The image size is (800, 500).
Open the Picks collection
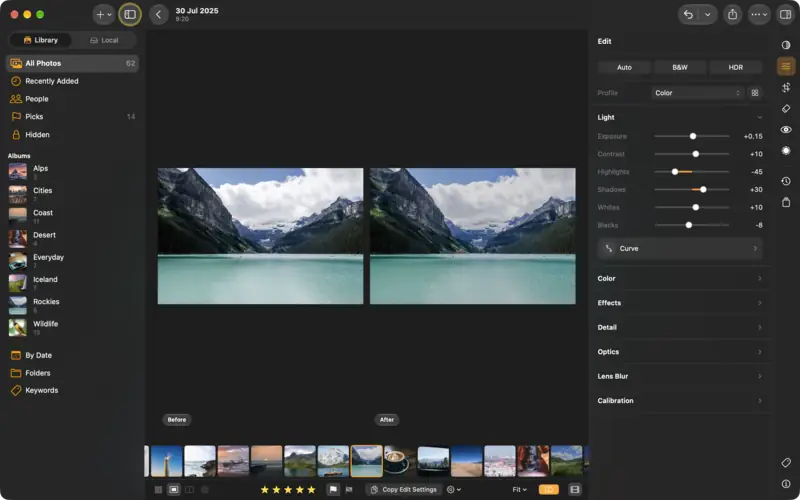(72, 117)
